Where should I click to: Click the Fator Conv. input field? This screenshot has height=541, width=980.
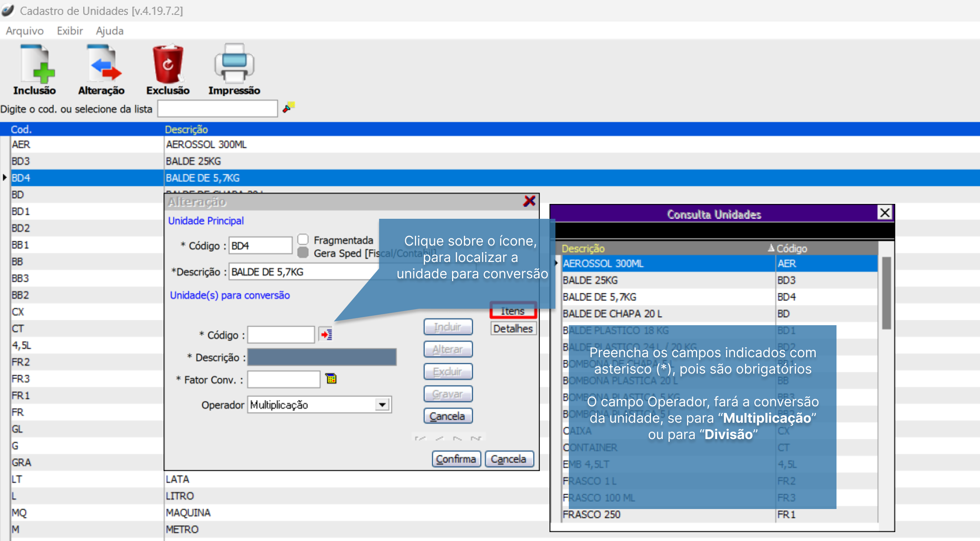click(x=283, y=380)
